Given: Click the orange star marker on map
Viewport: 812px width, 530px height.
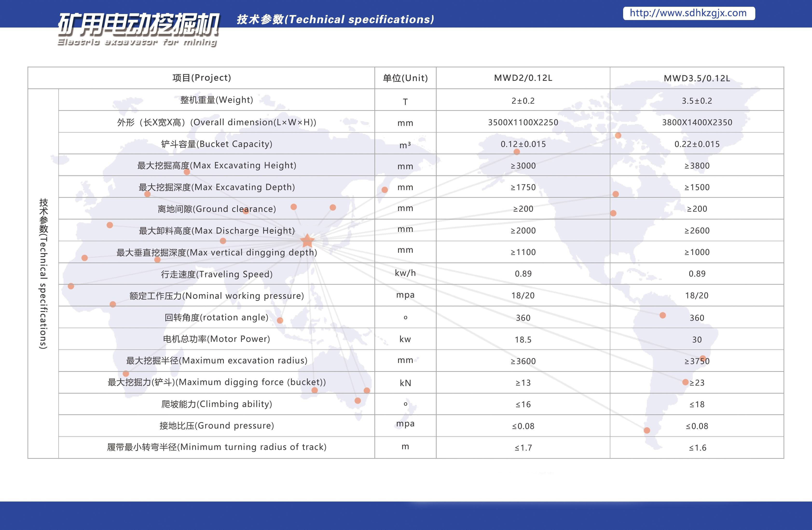Looking at the screenshot, I should pyautogui.click(x=307, y=241).
